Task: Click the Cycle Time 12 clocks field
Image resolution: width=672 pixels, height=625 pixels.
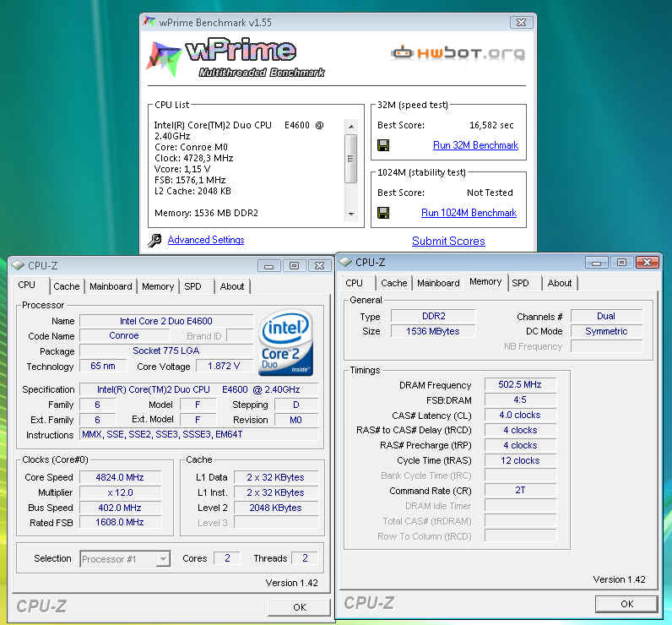Action: tap(520, 460)
